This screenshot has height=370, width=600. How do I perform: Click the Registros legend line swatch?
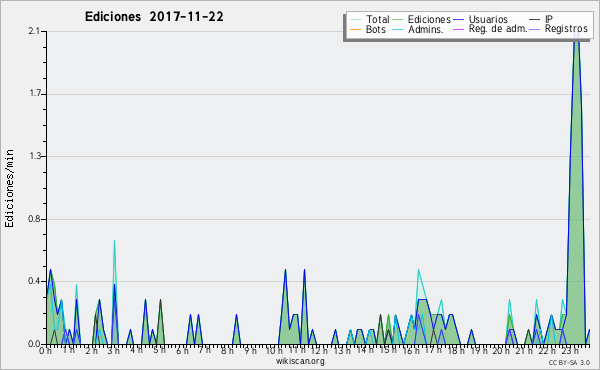[x=535, y=29]
